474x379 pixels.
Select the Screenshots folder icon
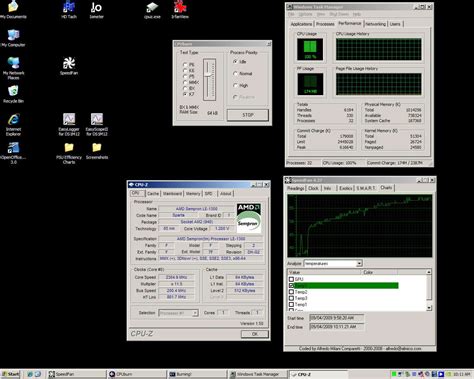pos(97,151)
